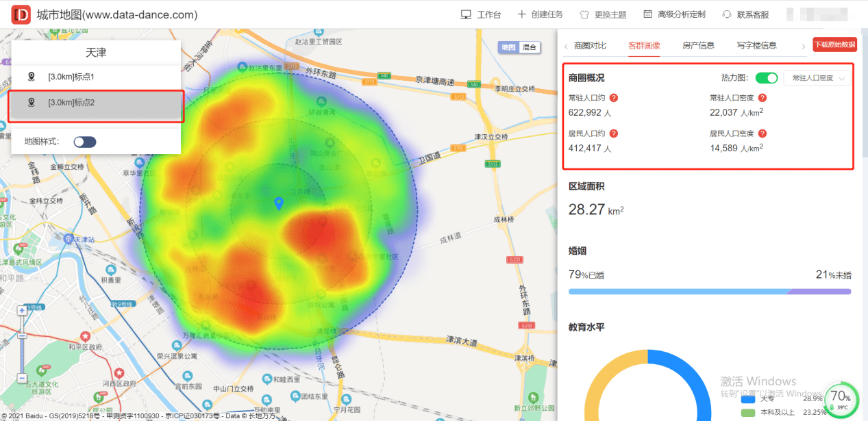This screenshot has height=421, width=868.
Task: Open the 写字楼信息 tab
Action: [x=756, y=46]
